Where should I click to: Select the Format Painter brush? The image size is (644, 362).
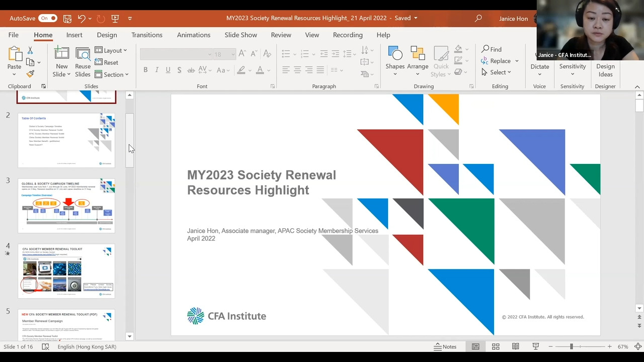pyautogui.click(x=30, y=74)
